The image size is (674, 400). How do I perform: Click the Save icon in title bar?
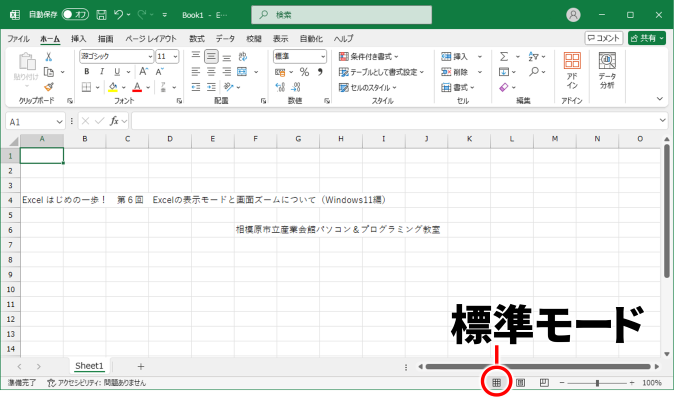pyautogui.click(x=101, y=15)
